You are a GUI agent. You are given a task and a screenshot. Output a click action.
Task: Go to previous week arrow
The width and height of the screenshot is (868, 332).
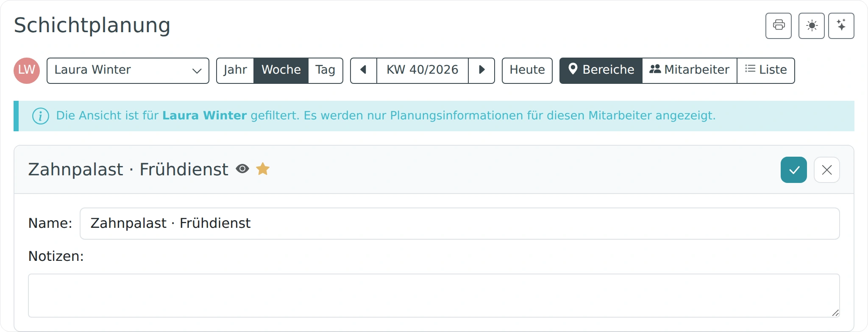coord(363,71)
